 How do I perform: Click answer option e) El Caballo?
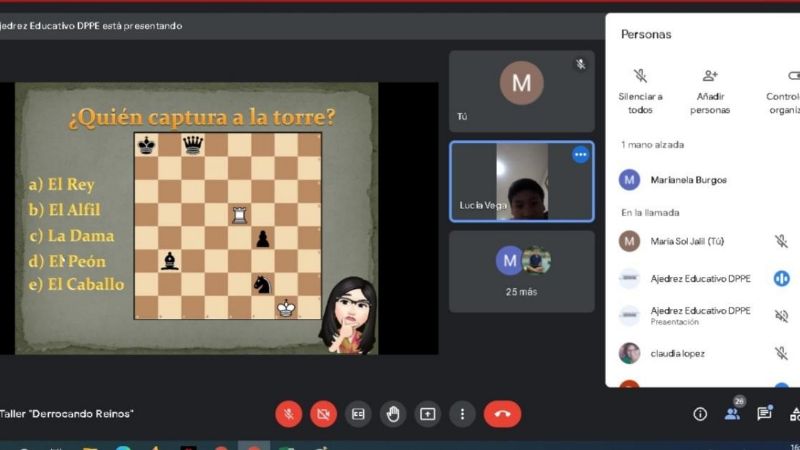[x=77, y=284]
